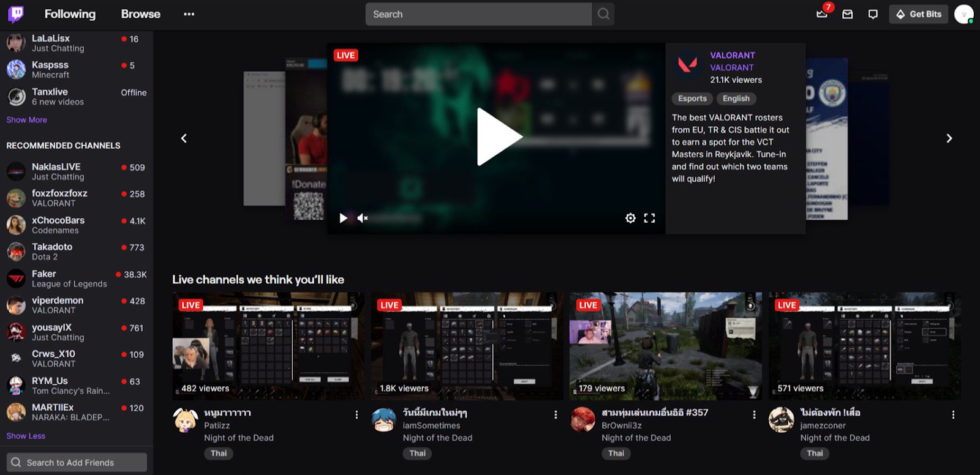Image resolution: width=980 pixels, height=475 pixels.
Task: Open NaklasLIVE recommended channel
Action: 77,171
